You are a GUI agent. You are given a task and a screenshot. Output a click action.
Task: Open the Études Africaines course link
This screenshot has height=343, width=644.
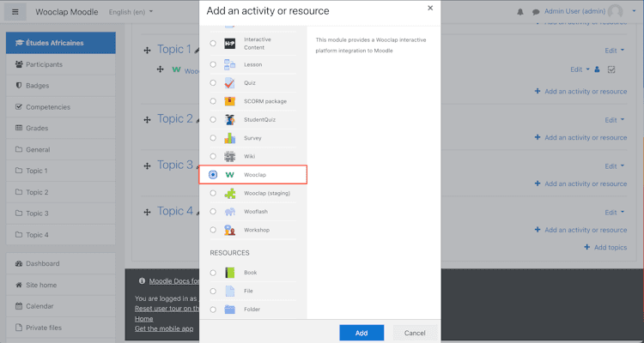coord(61,43)
